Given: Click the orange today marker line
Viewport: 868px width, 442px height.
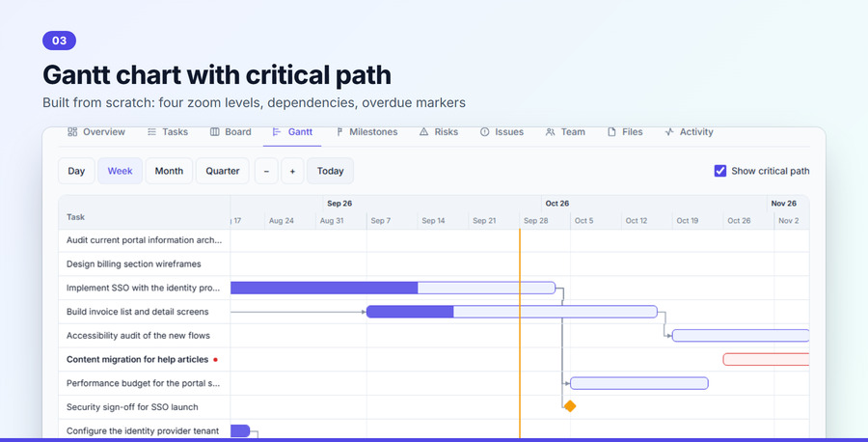Looking at the screenshot, I should click(x=520, y=332).
